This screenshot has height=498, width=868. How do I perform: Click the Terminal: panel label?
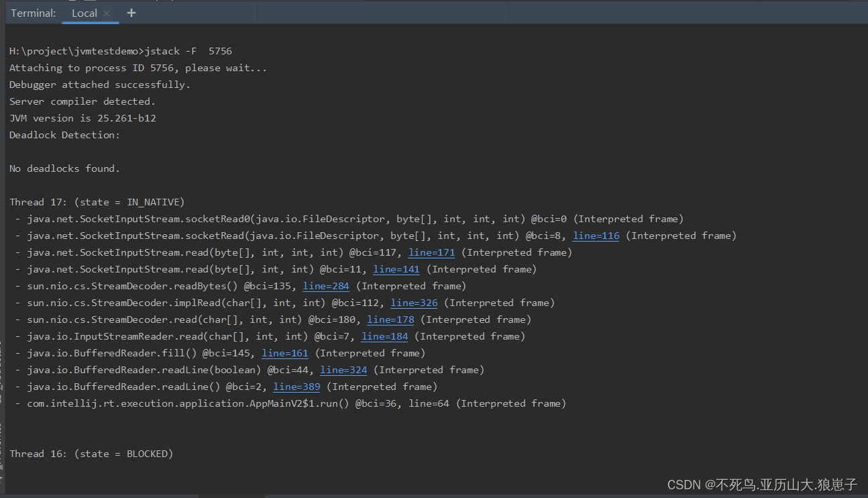coord(32,13)
